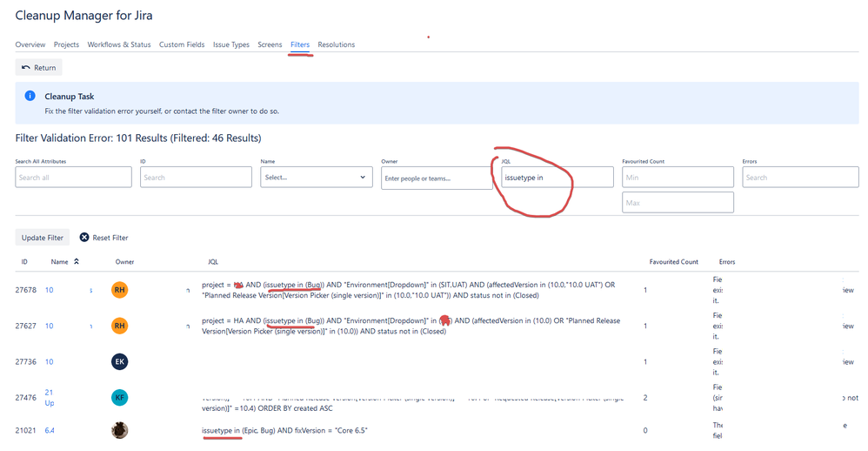Image resolution: width=868 pixels, height=451 pixels.
Task: Focus the ID search field
Action: click(196, 178)
